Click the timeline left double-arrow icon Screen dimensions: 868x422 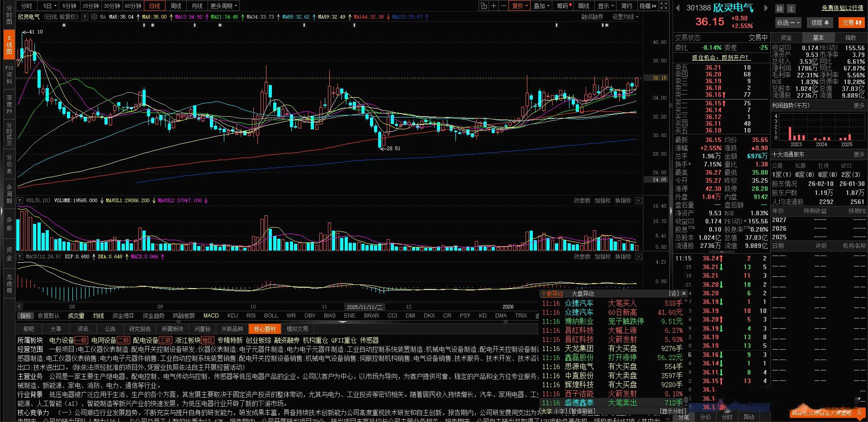19,306
